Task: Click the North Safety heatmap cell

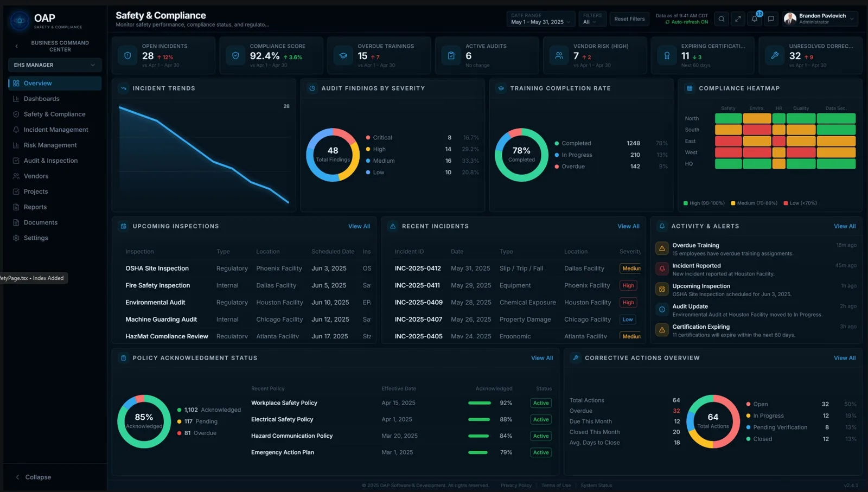Action: click(x=728, y=118)
